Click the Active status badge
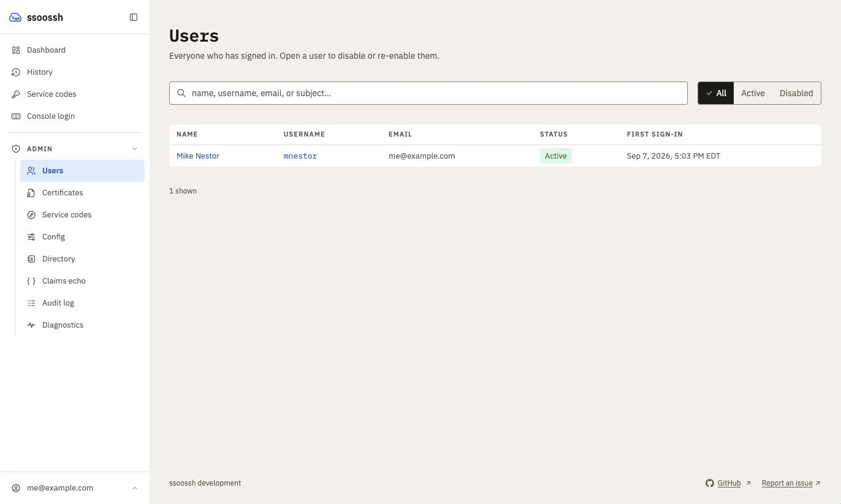The image size is (841, 504). 555,156
